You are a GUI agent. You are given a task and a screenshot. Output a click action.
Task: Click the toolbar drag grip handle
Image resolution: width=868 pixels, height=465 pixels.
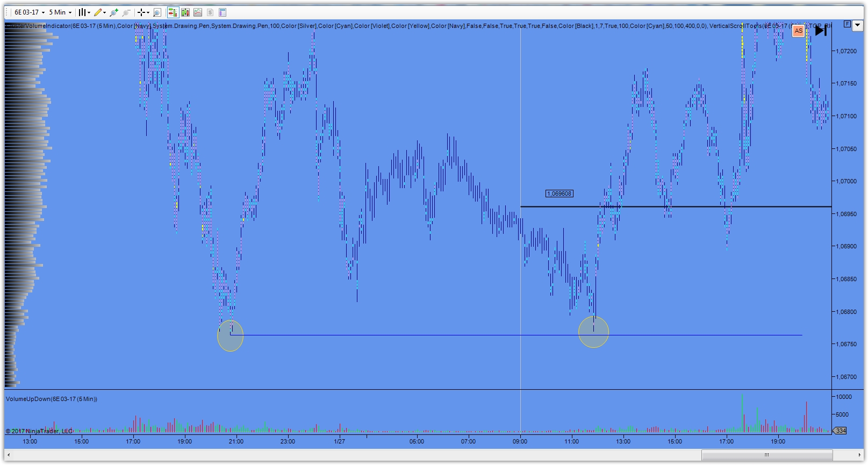(6, 12)
